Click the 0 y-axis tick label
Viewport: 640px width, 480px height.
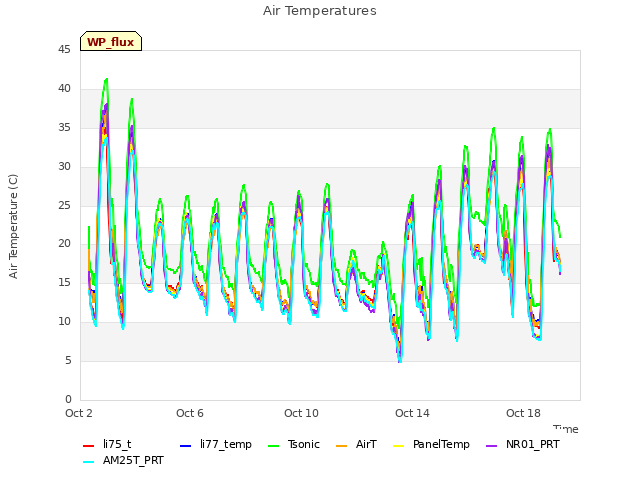coord(68,399)
